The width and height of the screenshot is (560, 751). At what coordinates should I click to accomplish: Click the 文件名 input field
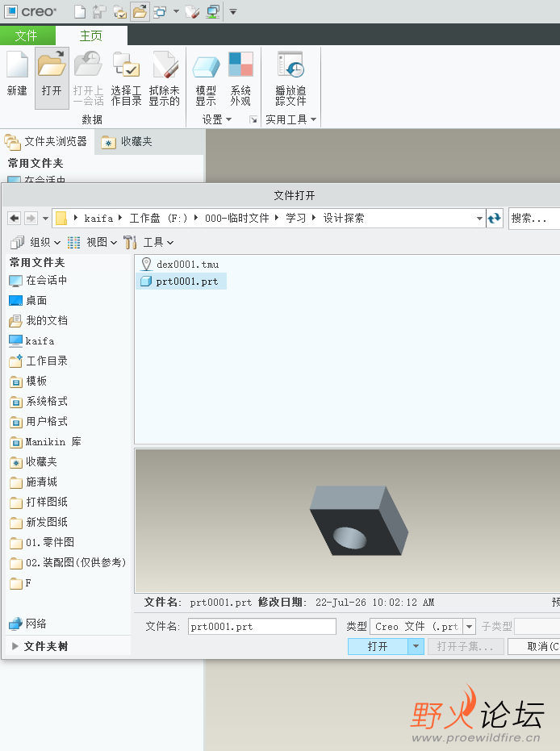pyautogui.click(x=262, y=627)
